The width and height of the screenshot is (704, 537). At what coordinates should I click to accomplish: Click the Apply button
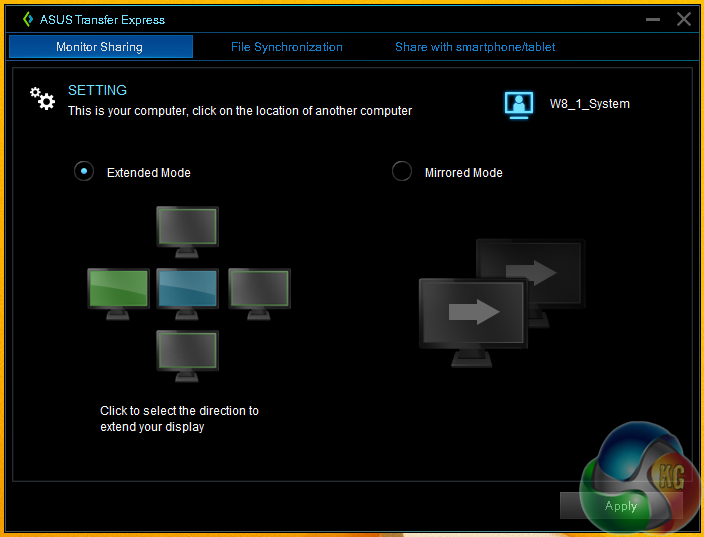[621, 506]
